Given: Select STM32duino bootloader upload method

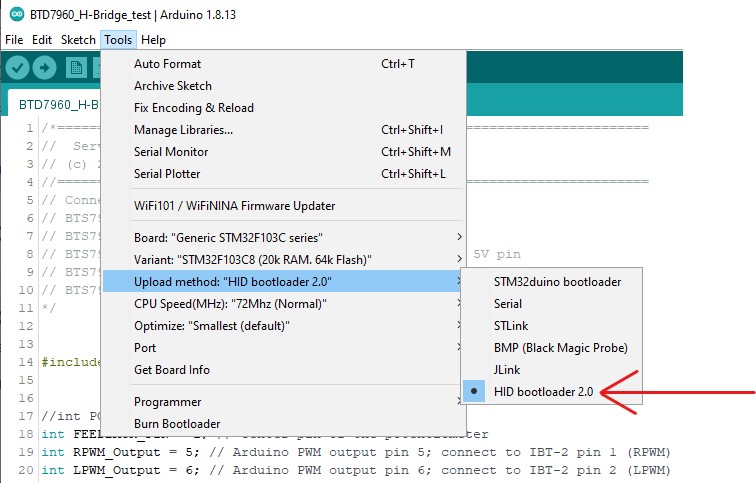Looking at the screenshot, I should [552, 282].
